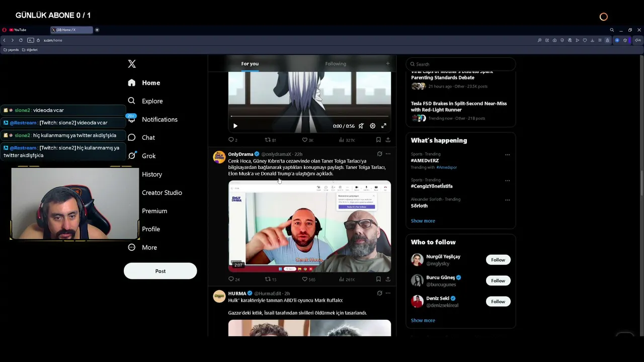644x362 pixels.
Task: Reload the current page
Action: [21, 40]
